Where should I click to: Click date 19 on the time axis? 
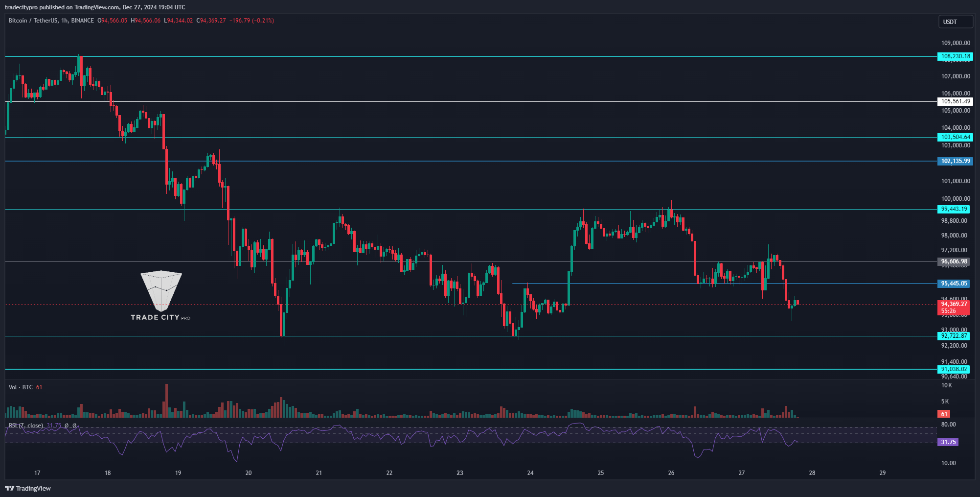pyautogui.click(x=178, y=473)
